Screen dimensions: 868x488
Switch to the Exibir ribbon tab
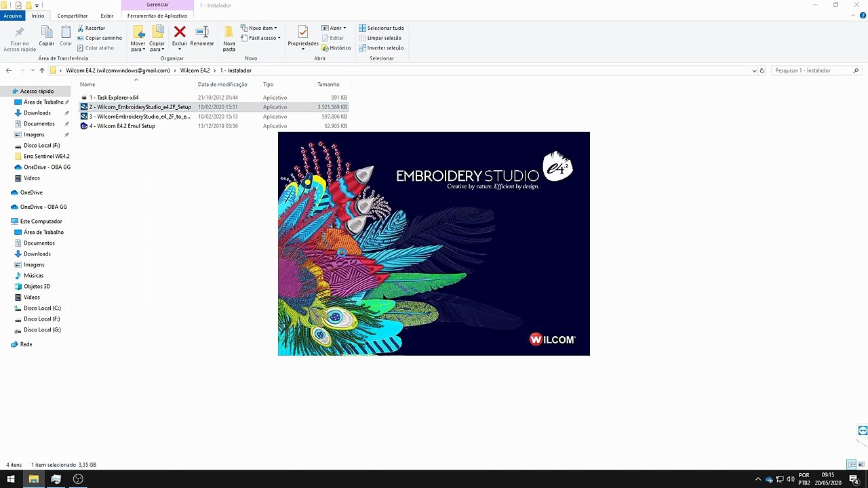point(107,16)
